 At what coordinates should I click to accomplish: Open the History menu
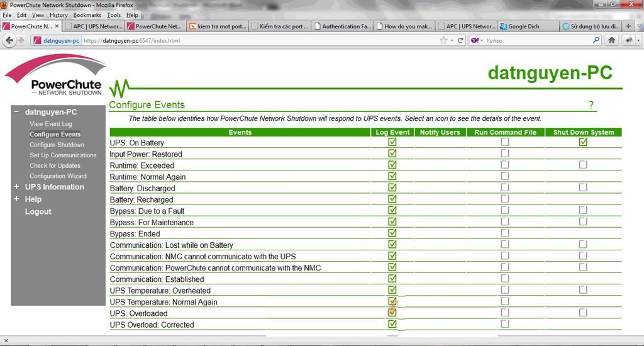(x=58, y=15)
